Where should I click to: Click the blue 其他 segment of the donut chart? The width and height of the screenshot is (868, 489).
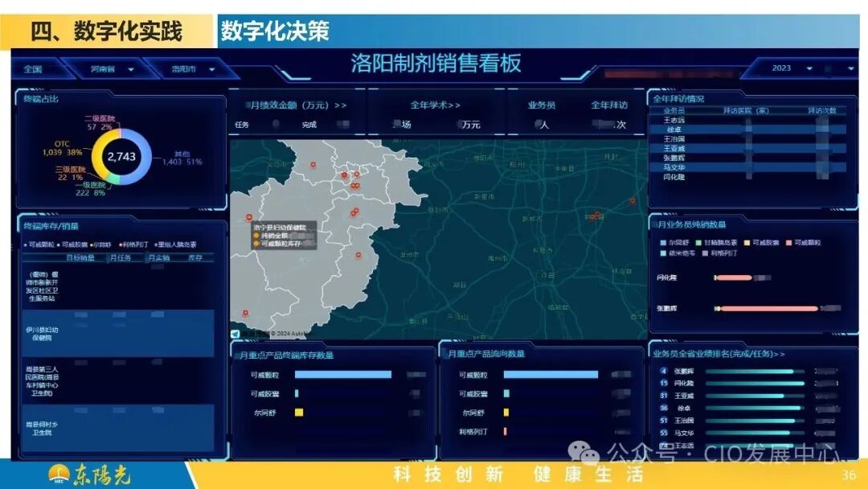pyautogui.click(x=145, y=158)
